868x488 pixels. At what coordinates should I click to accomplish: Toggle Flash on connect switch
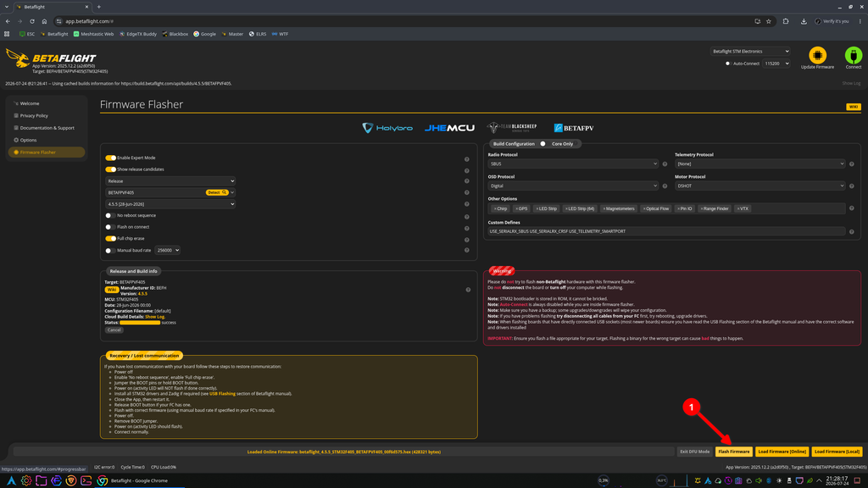click(110, 227)
